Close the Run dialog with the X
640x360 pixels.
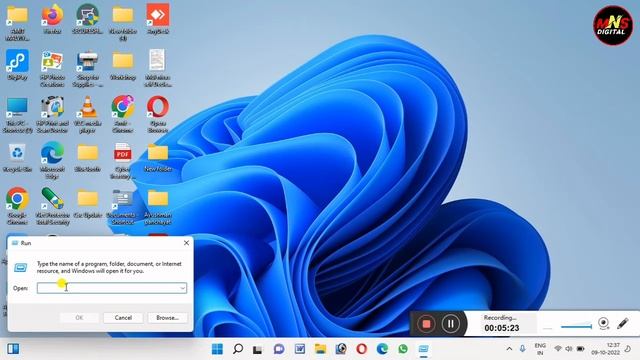pyautogui.click(x=186, y=243)
